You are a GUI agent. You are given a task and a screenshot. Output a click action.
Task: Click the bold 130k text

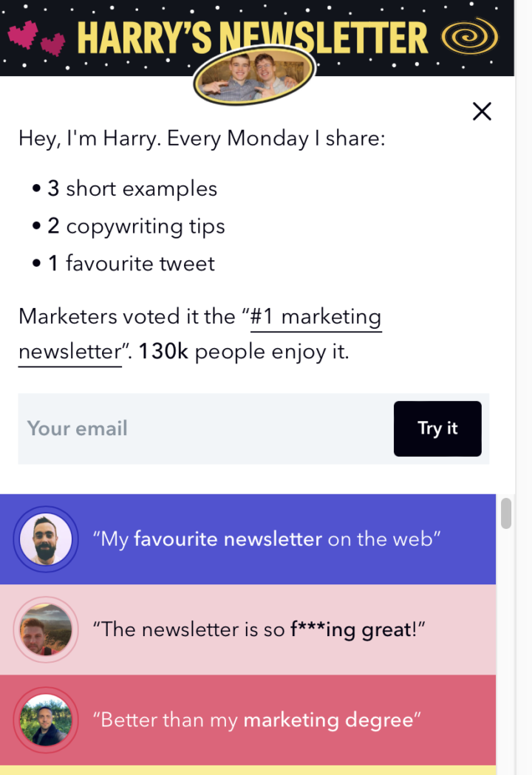point(162,351)
